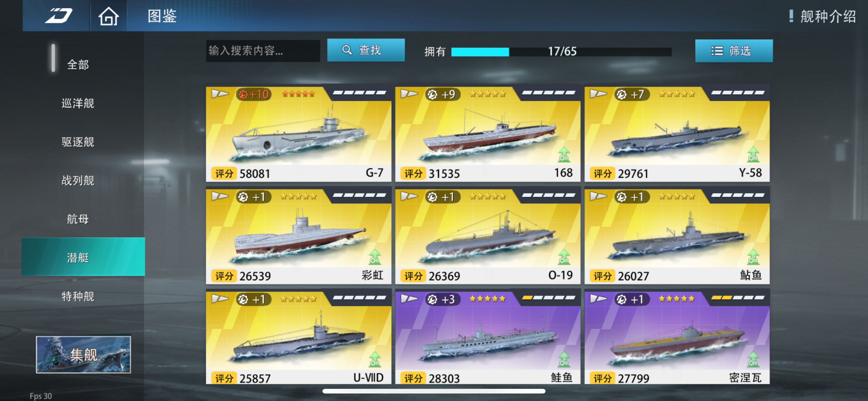Go to the home screen icon
This screenshot has height=401, width=868.
[x=108, y=16]
